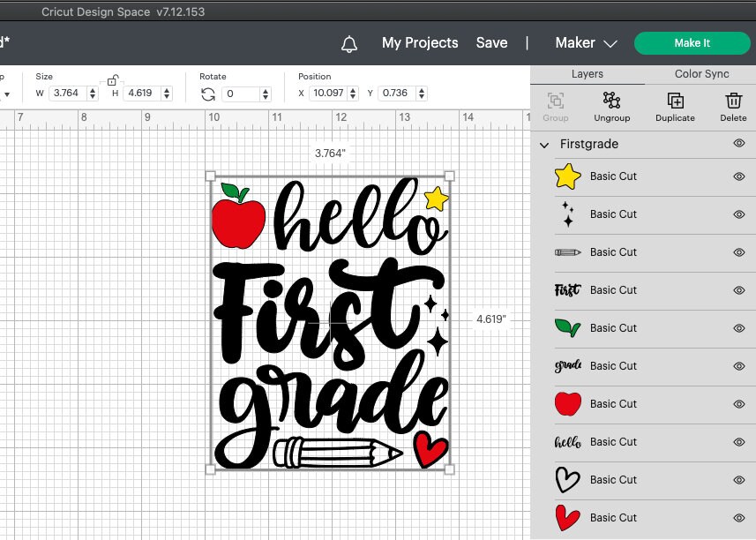Hide the top star Basic Cut layer
756x540 pixels.
(x=738, y=176)
